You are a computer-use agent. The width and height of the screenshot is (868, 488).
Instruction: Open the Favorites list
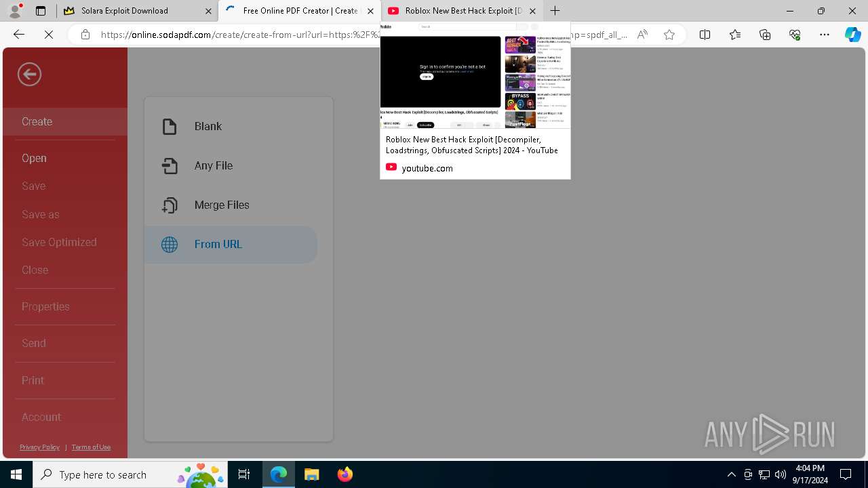[x=735, y=35]
